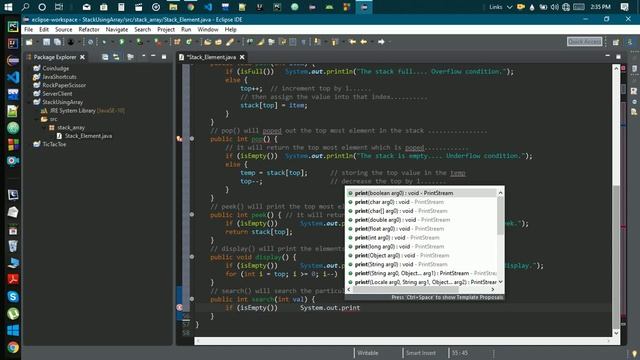Click the Quick Access field
Screen dimensions: 640x360
[584, 42]
